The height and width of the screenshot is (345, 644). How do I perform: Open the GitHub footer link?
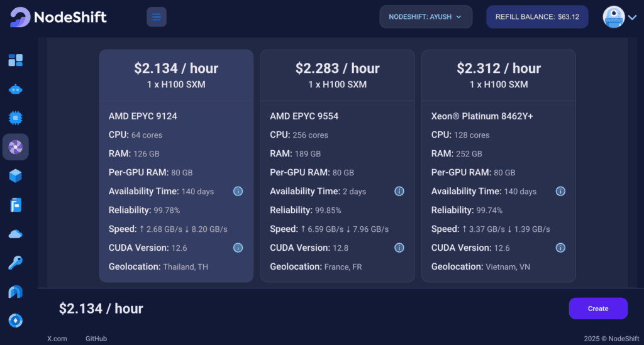tap(96, 339)
